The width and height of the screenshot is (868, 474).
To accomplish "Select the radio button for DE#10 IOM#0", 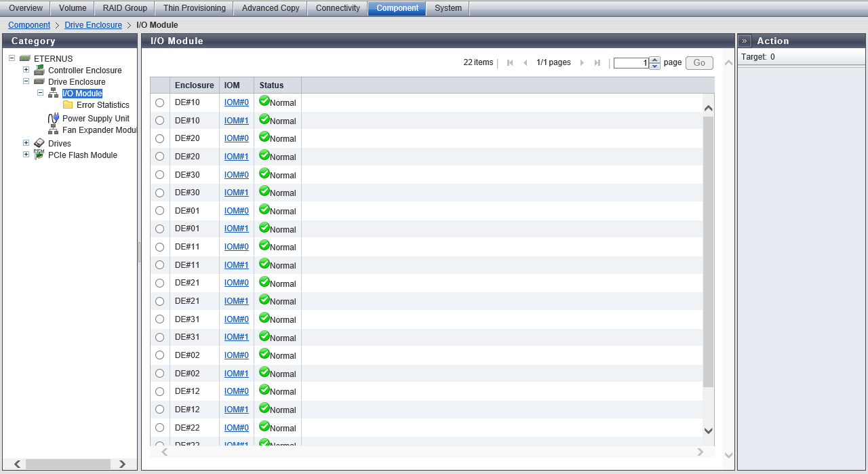I will (159, 102).
